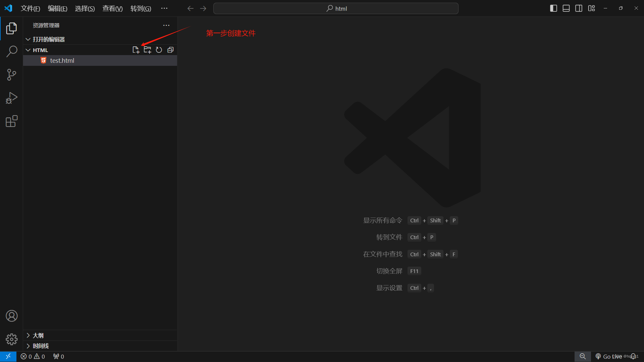Click the 在文件中查找 hint text
This screenshot has width=644, height=362.
point(383,254)
